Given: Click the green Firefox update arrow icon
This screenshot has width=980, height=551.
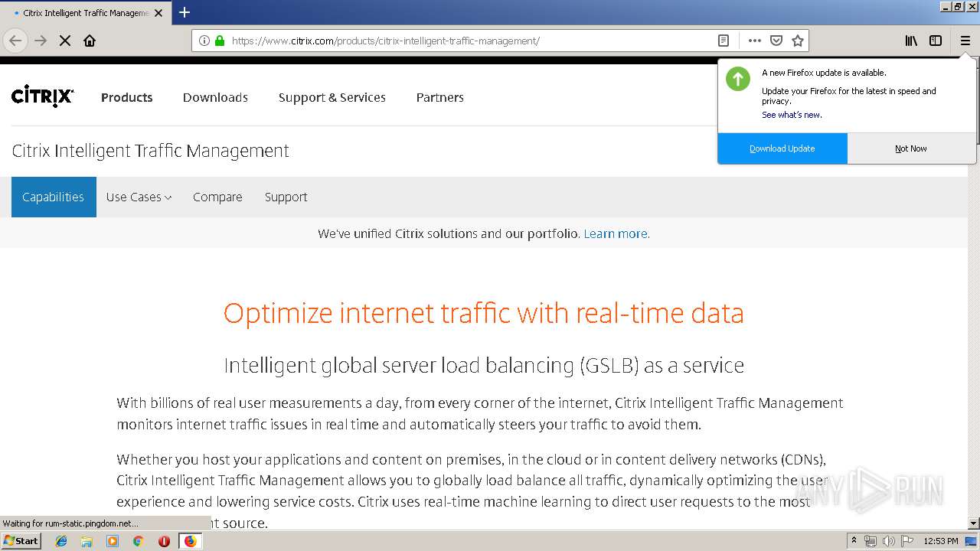Looking at the screenshot, I should [738, 79].
